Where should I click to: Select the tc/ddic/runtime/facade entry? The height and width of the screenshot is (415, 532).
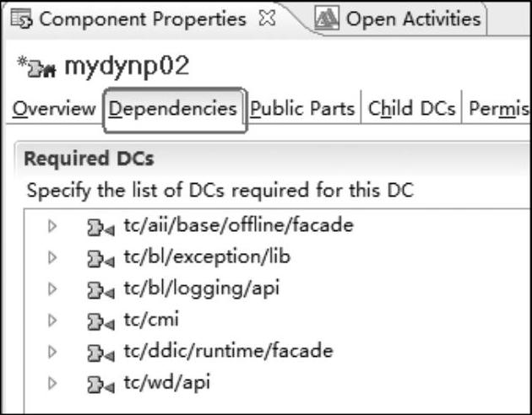coord(228,351)
